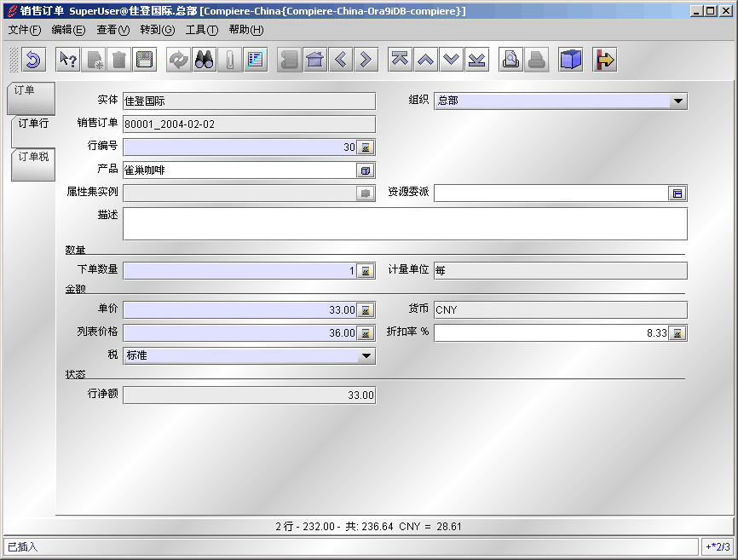
Task: Expand the 组织 dropdown
Action: point(677,101)
